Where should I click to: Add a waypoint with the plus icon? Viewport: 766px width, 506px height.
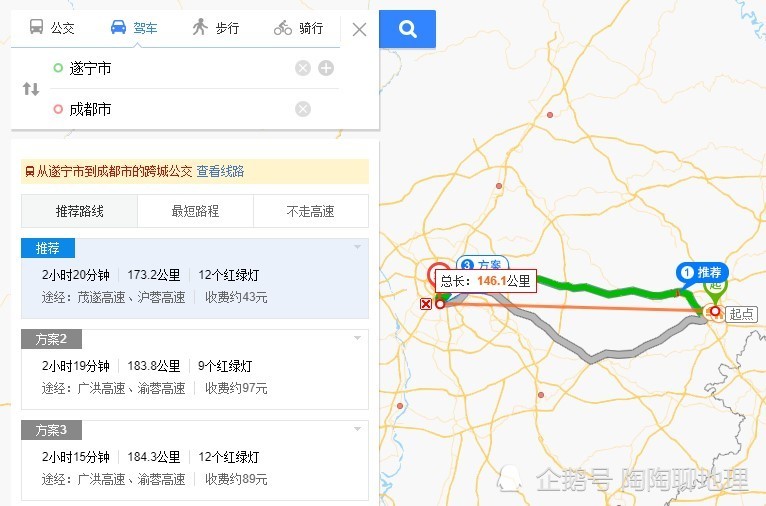coord(326,68)
